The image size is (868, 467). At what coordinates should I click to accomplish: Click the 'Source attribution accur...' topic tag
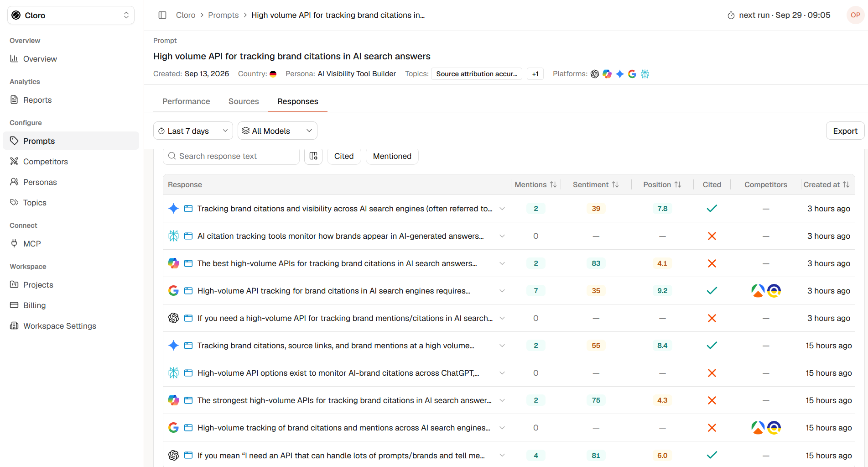click(477, 74)
